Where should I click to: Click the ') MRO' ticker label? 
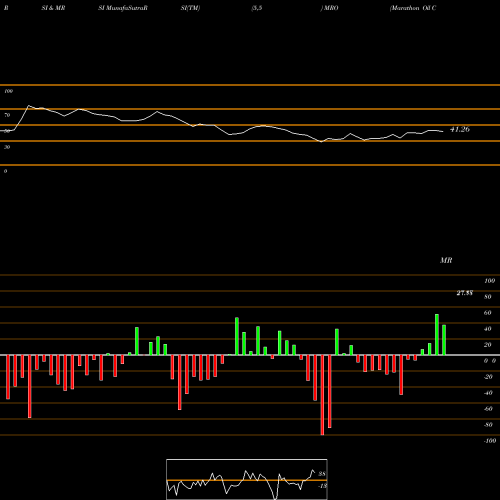tap(329, 8)
